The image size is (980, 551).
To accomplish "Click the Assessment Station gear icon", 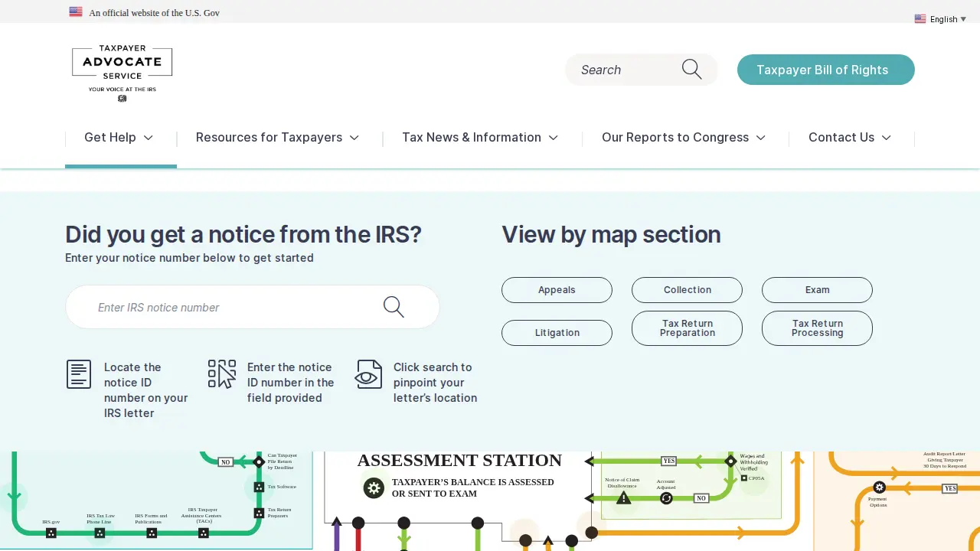I will [374, 487].
